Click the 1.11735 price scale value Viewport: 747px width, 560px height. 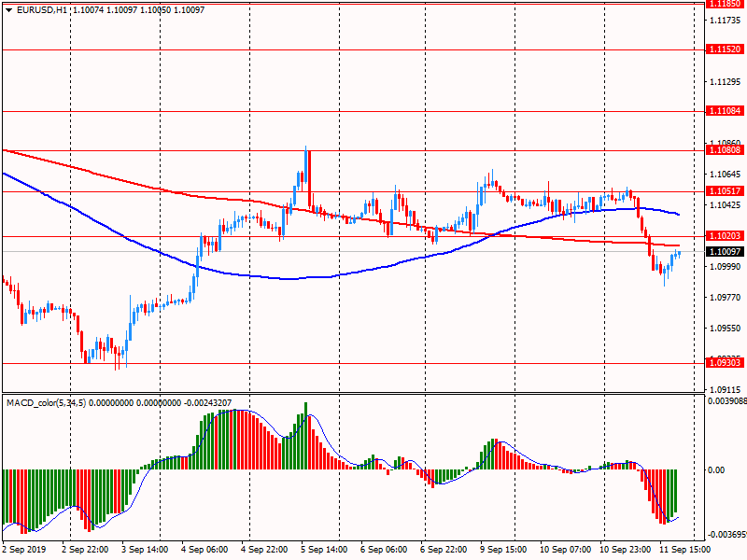(726, 20)
